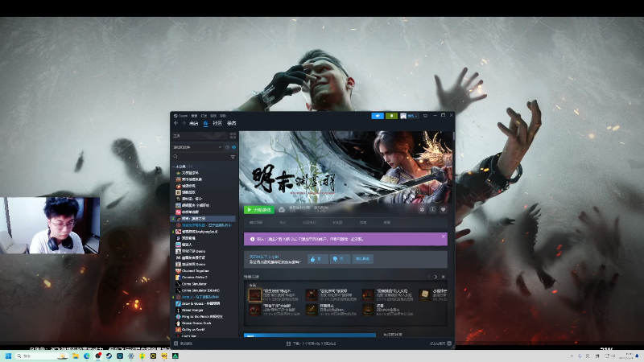
Task: Open the Discussions link under banner
Action: (337, 223)
